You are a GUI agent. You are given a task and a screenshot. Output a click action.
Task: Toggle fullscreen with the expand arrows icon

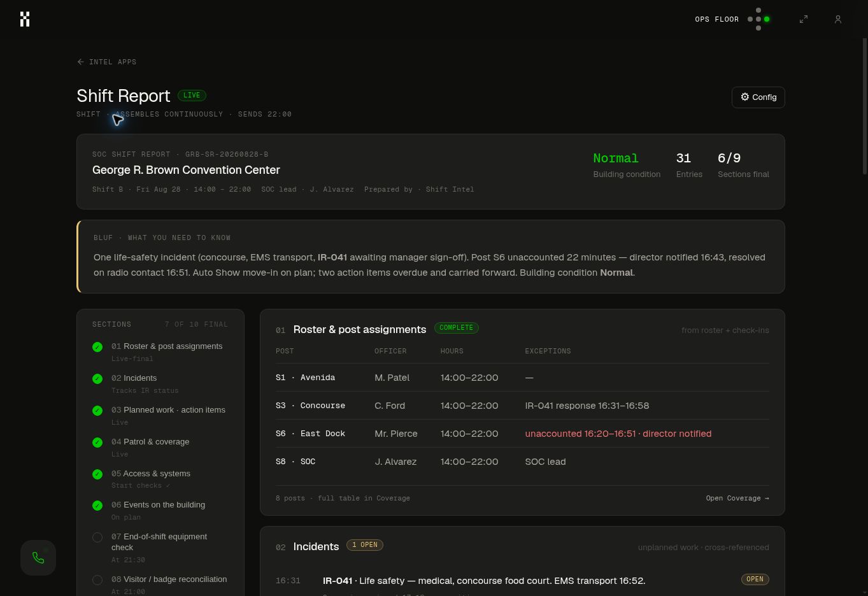(x=804, y=19)
